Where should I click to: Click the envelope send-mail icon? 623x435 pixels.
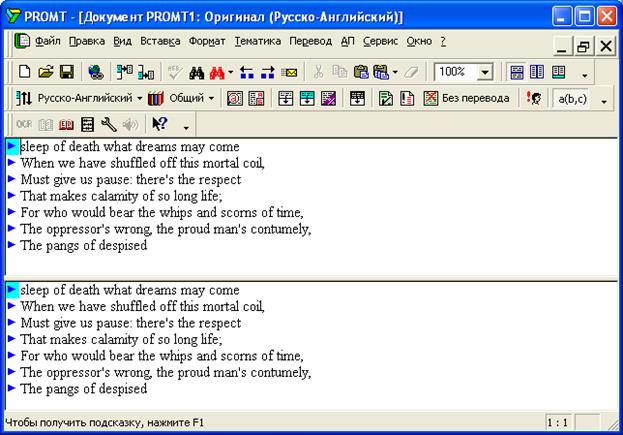click(x=289, y=72)
